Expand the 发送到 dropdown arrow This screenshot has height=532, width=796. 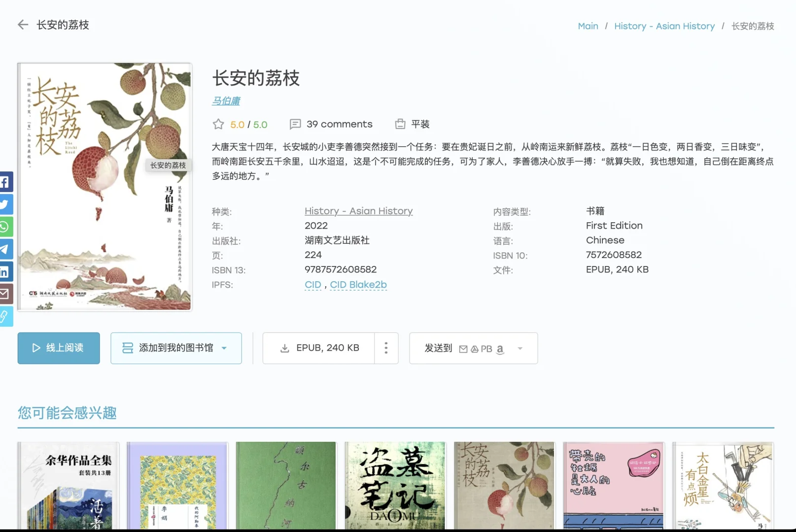[x=520, y=349]
